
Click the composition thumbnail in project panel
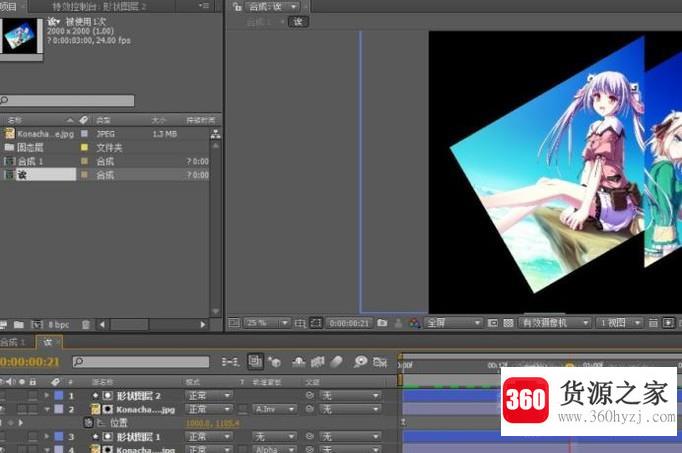click(x=19, y=36)
